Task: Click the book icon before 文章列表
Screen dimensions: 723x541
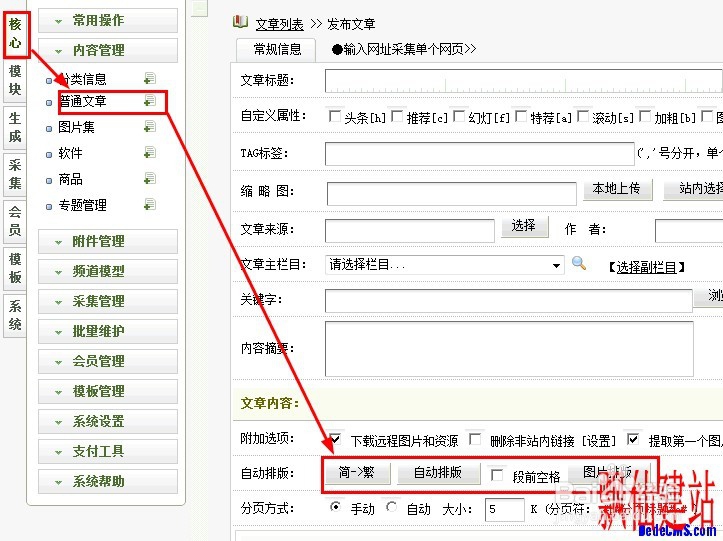Action: [x=240, y=21]
